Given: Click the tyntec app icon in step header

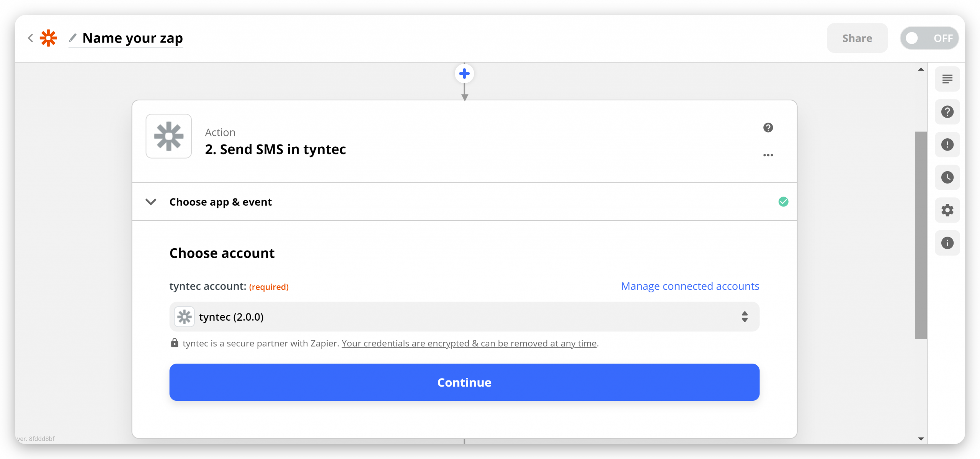Looking at the screenshot, I should 169,136.
